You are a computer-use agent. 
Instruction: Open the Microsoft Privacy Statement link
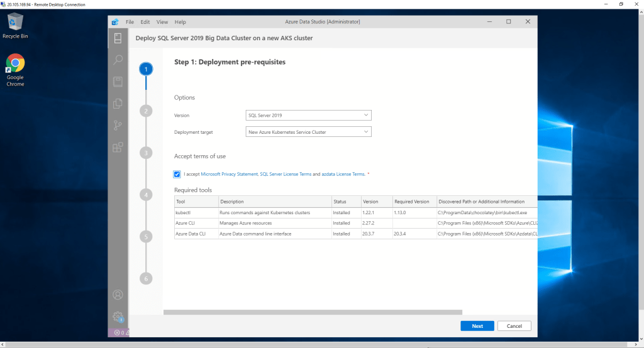click(229, 174)
